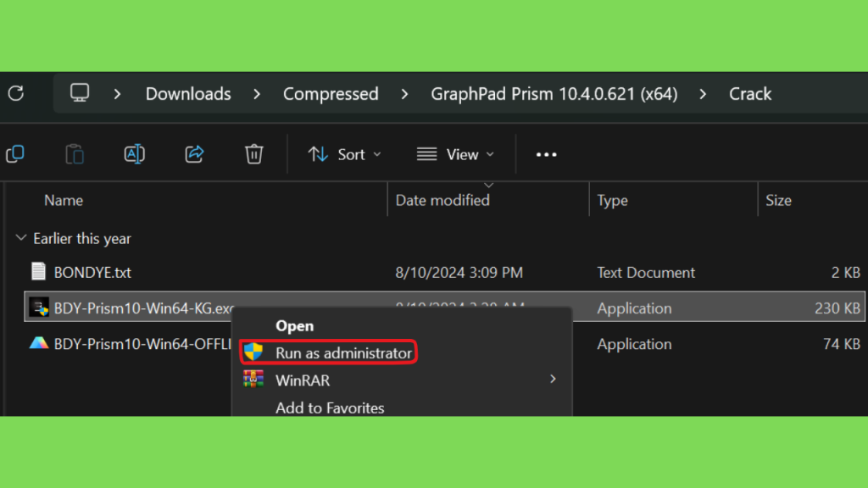This screenshot has height=488, width=868.
Task: Click the 2 KB size cell
Action: click(845, 272)
